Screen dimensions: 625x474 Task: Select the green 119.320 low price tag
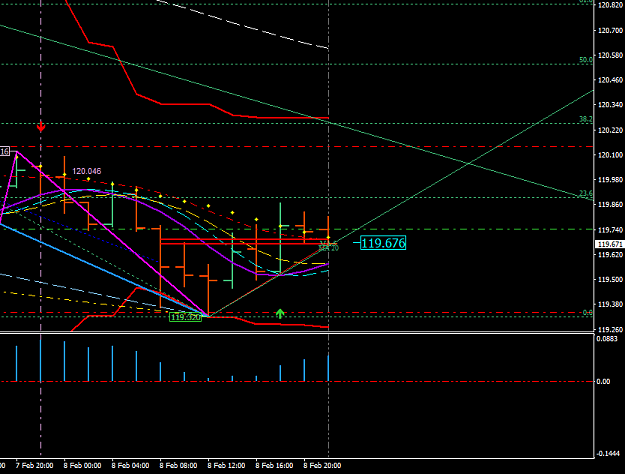185,317
